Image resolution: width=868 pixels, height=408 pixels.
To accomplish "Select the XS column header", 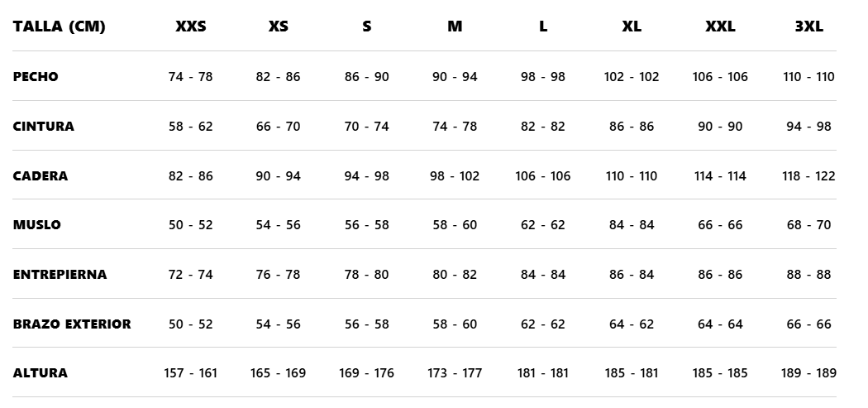I will (x=279, y=26).
